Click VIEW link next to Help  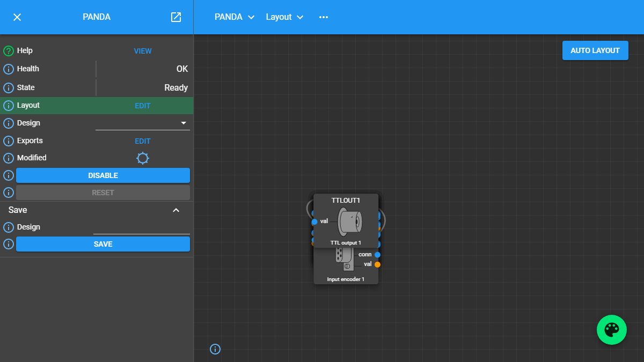143,51
